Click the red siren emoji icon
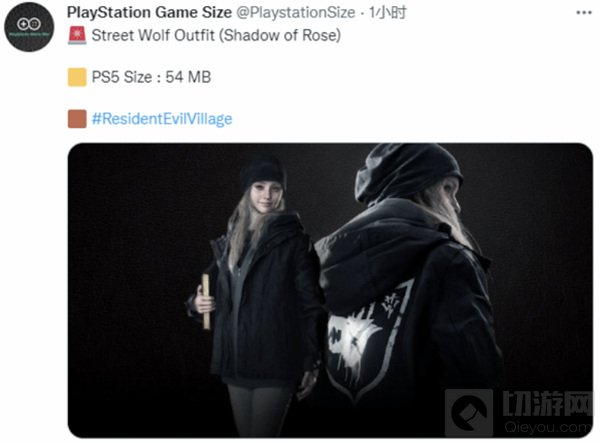600x443 pixels. [77, 36]
